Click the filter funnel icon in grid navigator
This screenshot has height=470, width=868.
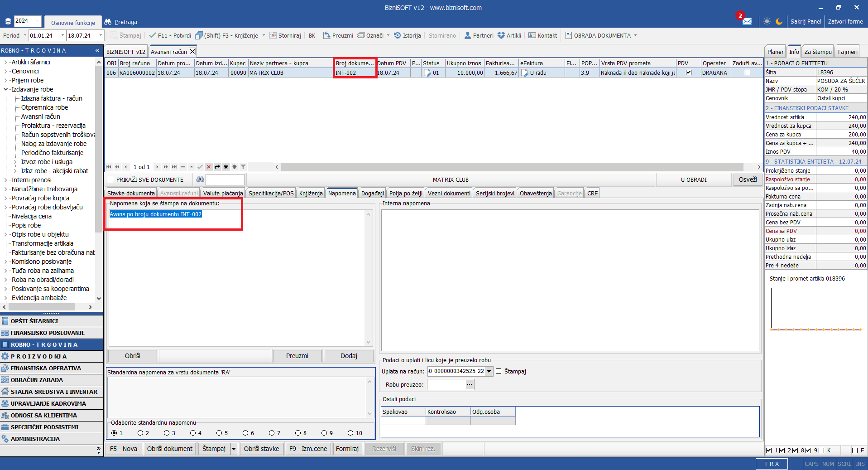point(243,167)
